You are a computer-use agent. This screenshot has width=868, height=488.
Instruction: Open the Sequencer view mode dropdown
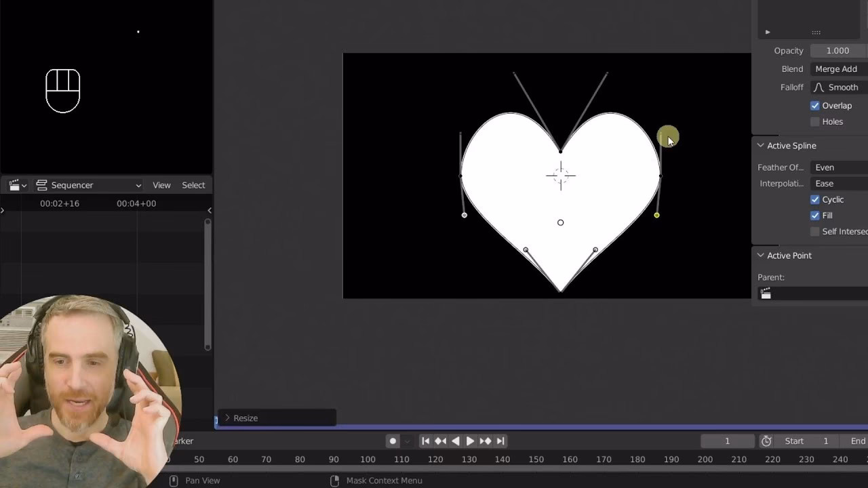(88, 185)
